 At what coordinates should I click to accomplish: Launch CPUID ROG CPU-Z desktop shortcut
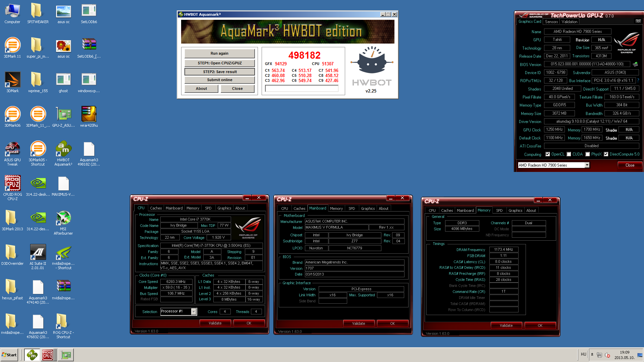[12, 188]
